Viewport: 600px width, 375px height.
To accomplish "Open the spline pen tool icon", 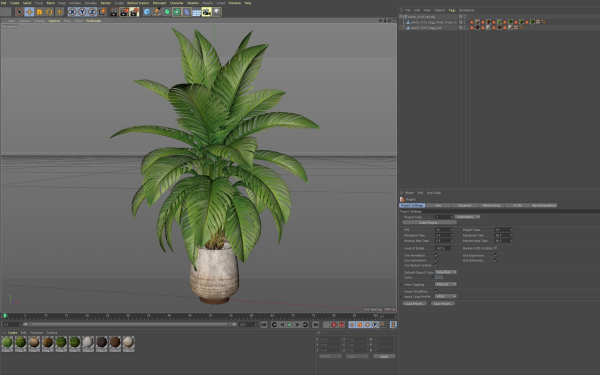I will (157, 12).
